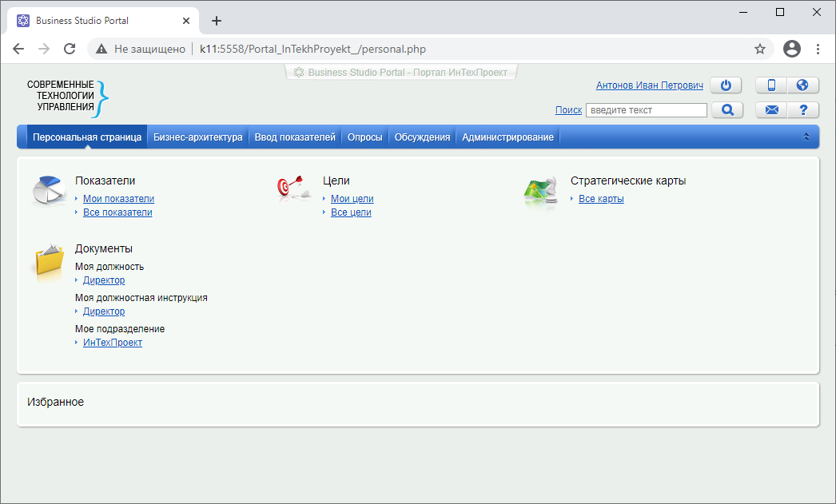836x504 pixels.
Task: Go to Администрирование menu item
Action: pos(508,137)
